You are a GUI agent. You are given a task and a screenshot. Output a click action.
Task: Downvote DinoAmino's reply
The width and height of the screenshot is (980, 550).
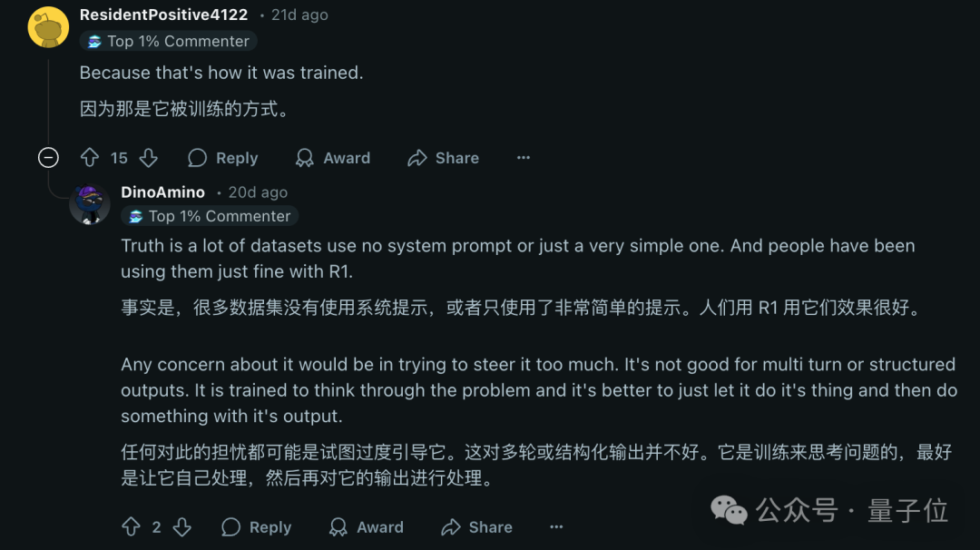183,526
